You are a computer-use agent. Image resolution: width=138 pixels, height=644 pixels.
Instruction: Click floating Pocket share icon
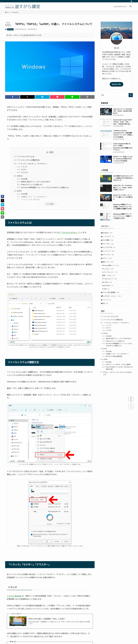[2, 209]
